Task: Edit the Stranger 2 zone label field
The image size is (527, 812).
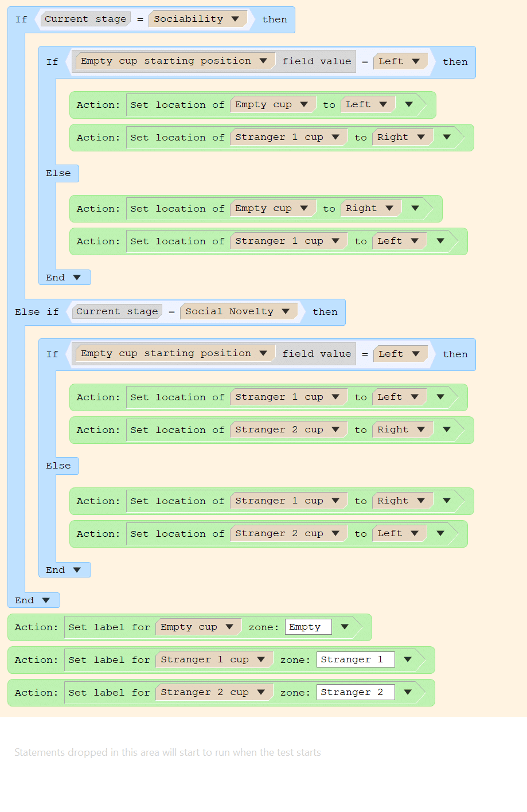Action: (x=355, y=692)
